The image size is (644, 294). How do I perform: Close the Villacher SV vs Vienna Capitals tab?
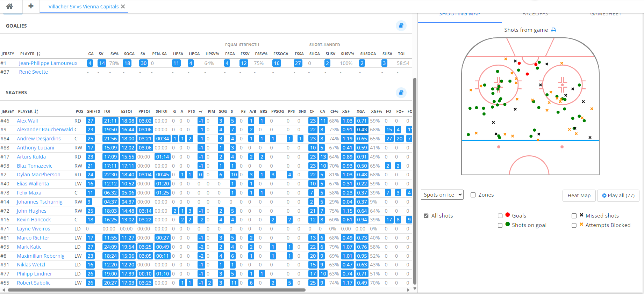tap(123, 7)
